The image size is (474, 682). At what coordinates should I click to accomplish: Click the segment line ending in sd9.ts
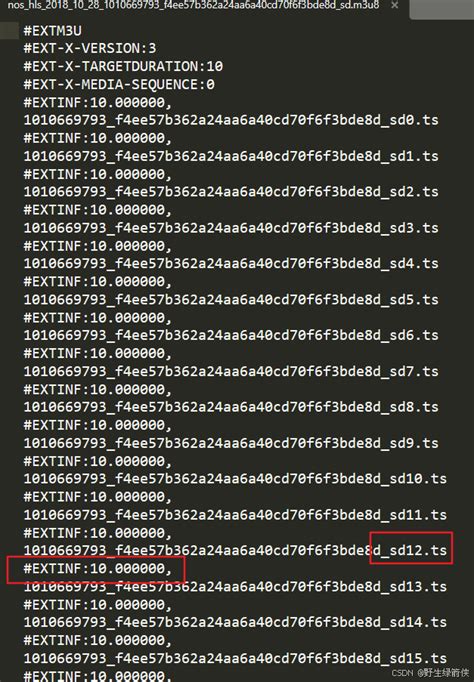coord(231,443)
